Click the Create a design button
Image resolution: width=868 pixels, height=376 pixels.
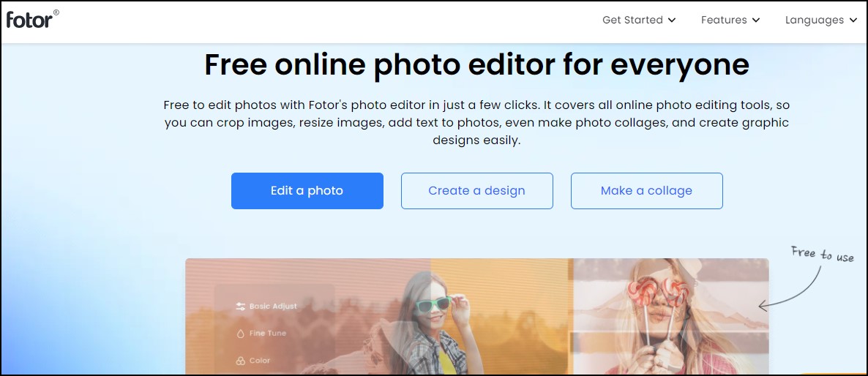pos(476,191)
